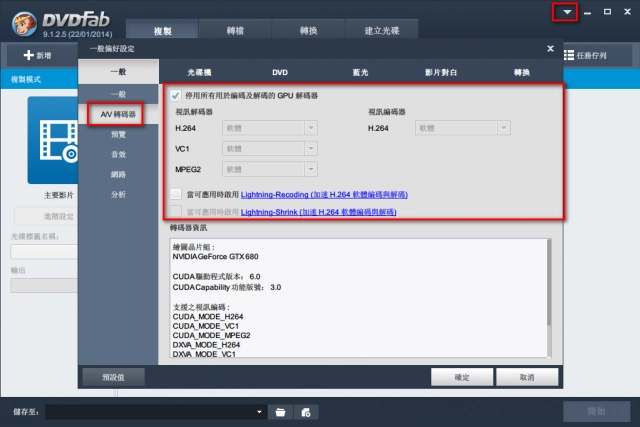Viewport: 640px width, 427px height.
Task: Click NVIDIA GeForce GTX 680 text
Action: [215, 257]
